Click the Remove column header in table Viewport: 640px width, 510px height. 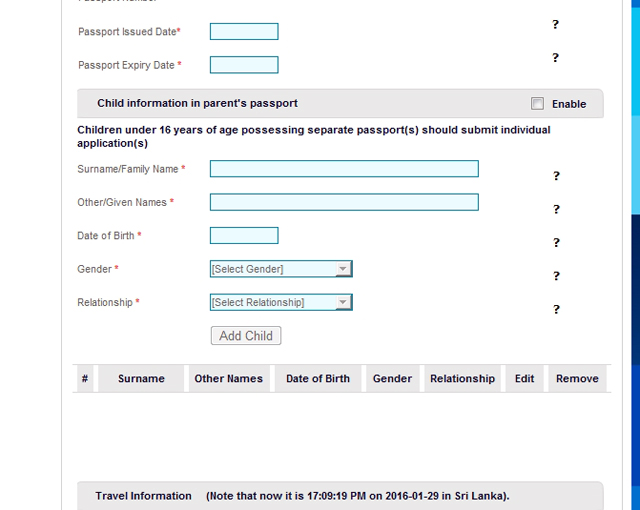pos(577,379)
